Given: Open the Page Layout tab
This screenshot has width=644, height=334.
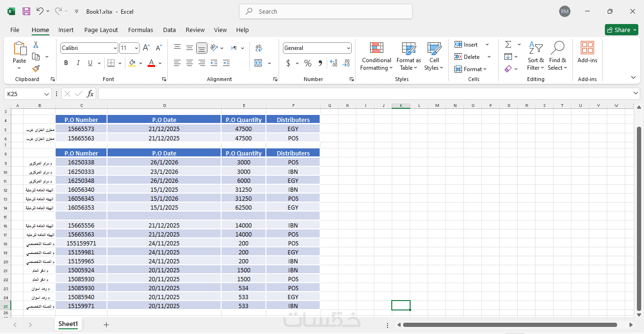Looking at the screenshot, I should coord(101,30).
